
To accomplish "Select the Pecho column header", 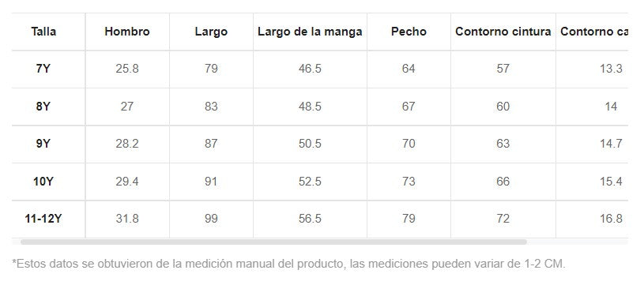I will pyautogui.click(x=409, y=32).
